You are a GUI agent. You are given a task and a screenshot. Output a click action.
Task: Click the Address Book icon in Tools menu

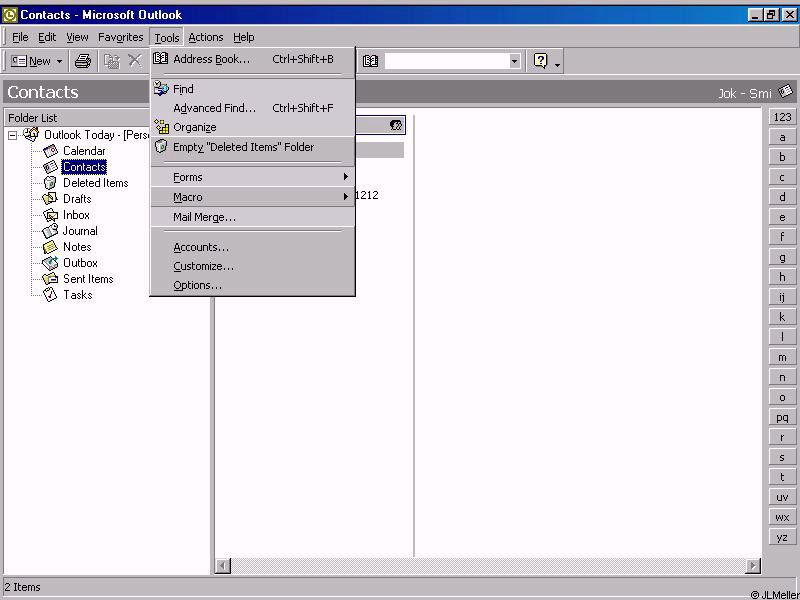click(x=161, y=58)
